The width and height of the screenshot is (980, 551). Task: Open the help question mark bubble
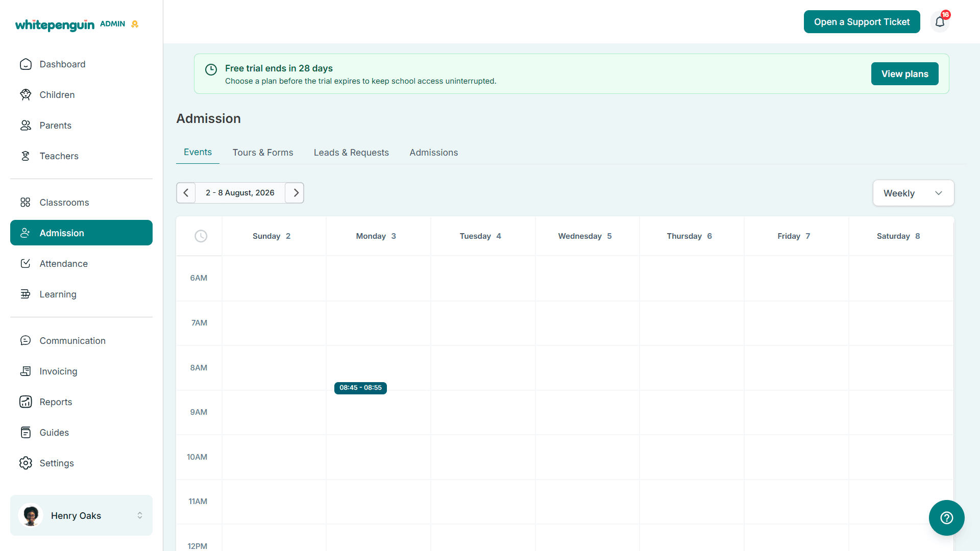[947, 518]
